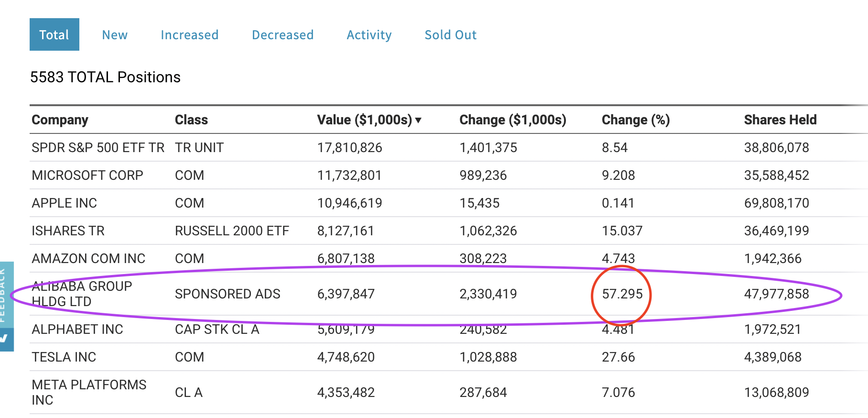The height and width of the screenshot is (418, 868).
Task: Select the APPLE INC row
Action: [64, 203]
